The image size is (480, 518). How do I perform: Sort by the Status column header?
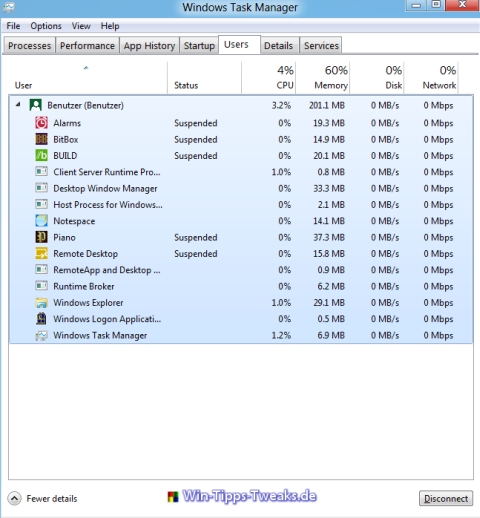pyautogui.click(x=204, y=78)
